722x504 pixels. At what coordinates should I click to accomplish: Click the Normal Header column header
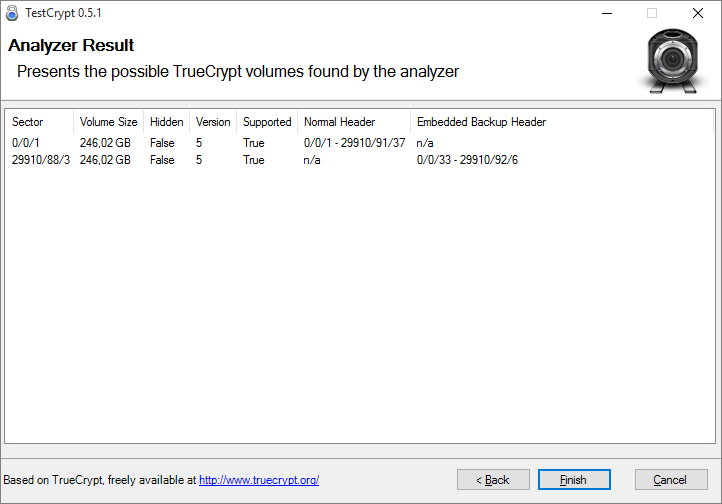point(354,122)
